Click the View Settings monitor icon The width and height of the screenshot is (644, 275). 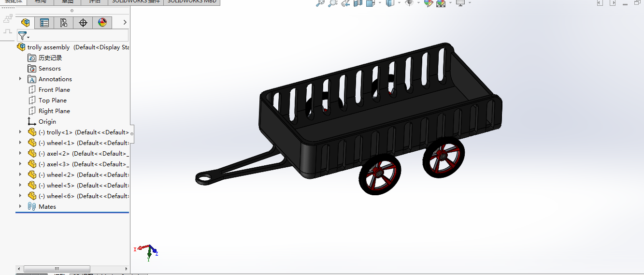click(x=460, y=3)
